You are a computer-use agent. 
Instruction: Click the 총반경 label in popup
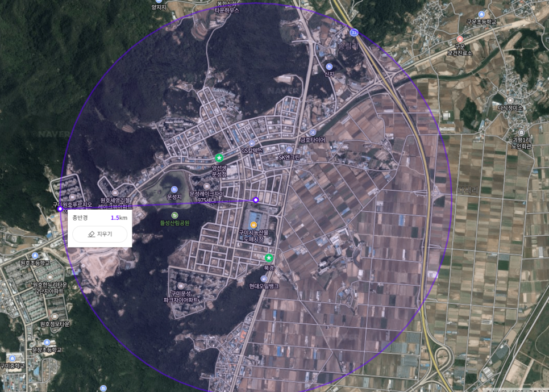[x=80, y=218]
